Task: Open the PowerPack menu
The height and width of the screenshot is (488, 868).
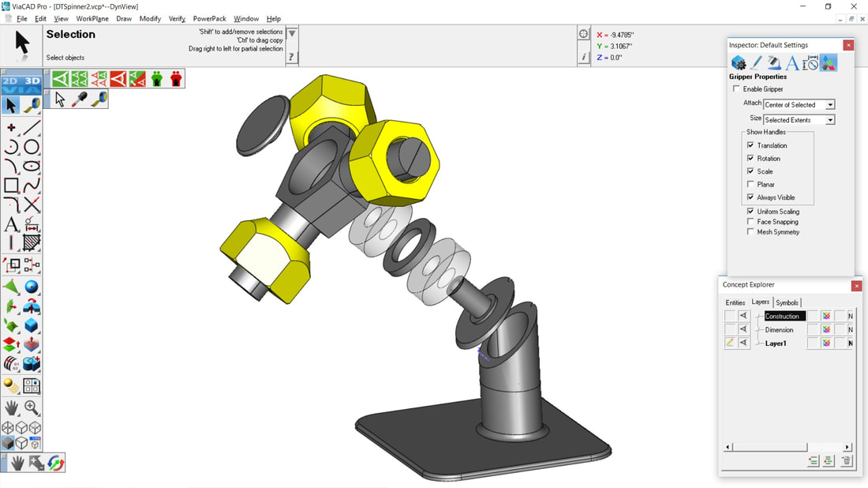Action: [209, 18]
